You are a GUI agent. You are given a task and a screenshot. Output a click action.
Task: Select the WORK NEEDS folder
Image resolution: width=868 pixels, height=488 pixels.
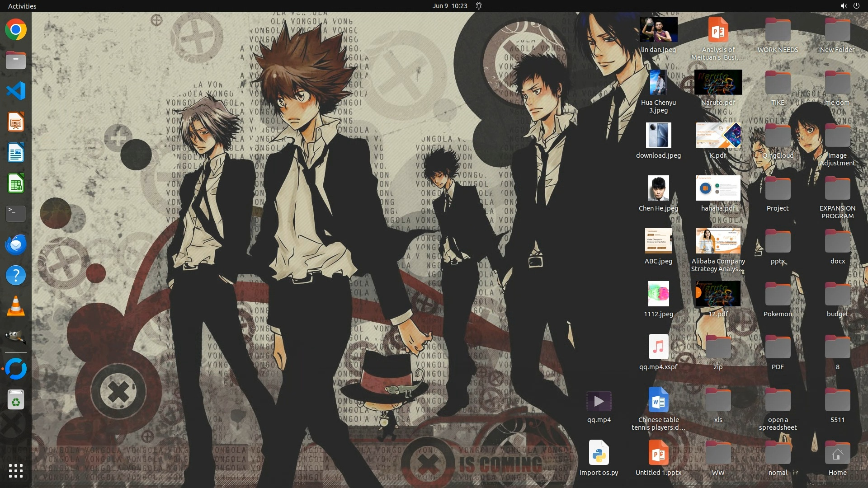(778, 31)
